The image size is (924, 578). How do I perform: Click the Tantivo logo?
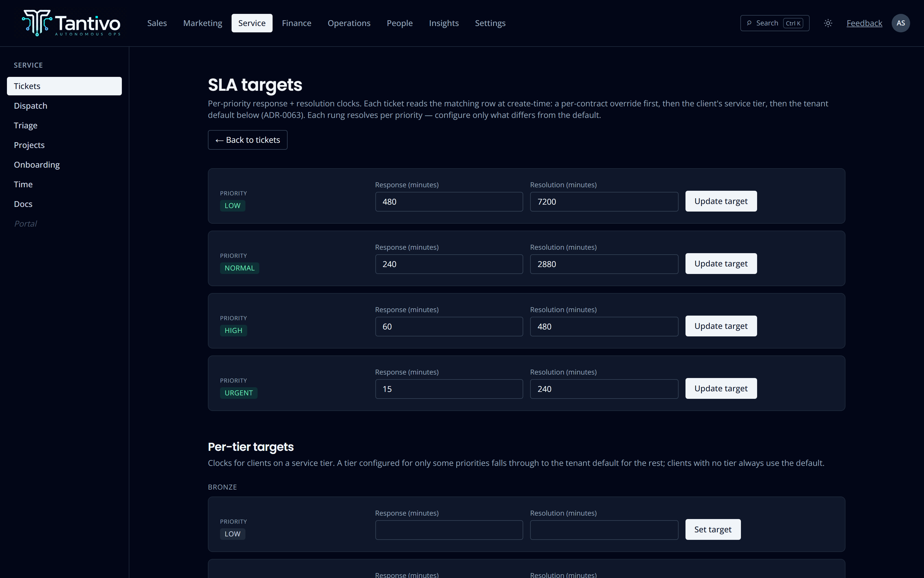click(71, 23)
